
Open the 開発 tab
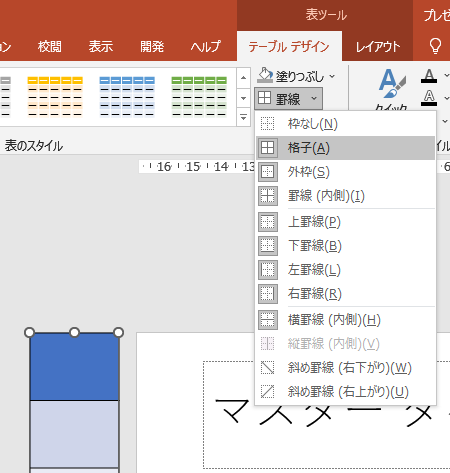(152, 47)
